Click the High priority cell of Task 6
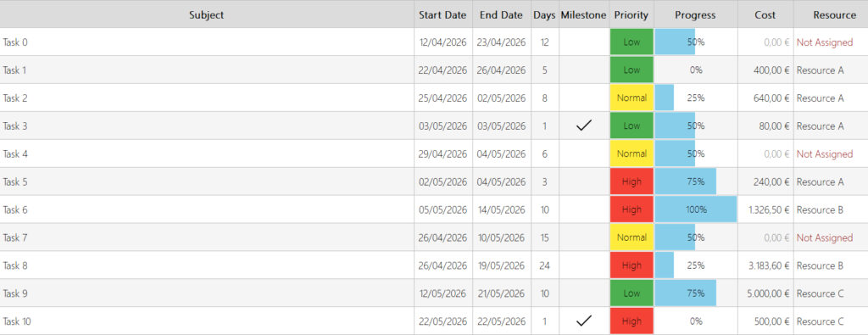Viewport: 868px width, 335px height. click(x=632, y=209)
